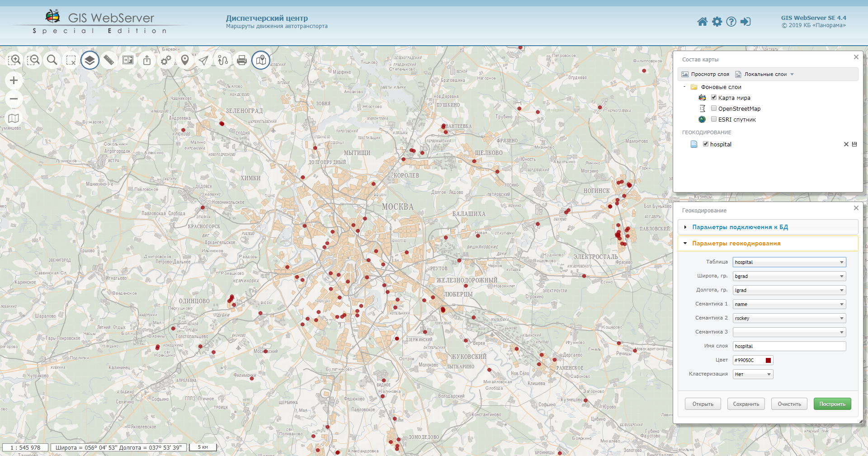Click the map zoom out minus button
The width and height of the screenshot is (868, 456).
[14, 99]
